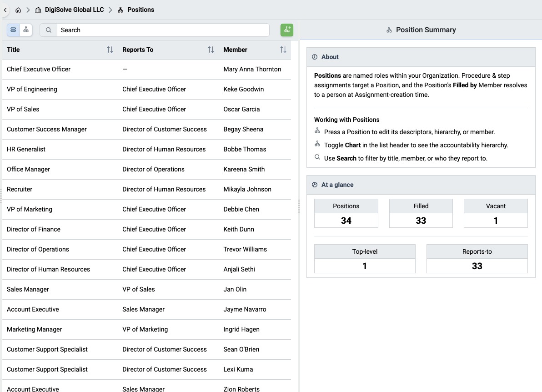Switch to chart hierarchy view toggle
The width and height of the screenshot is (542, 392).
click(x=26, y=30)
